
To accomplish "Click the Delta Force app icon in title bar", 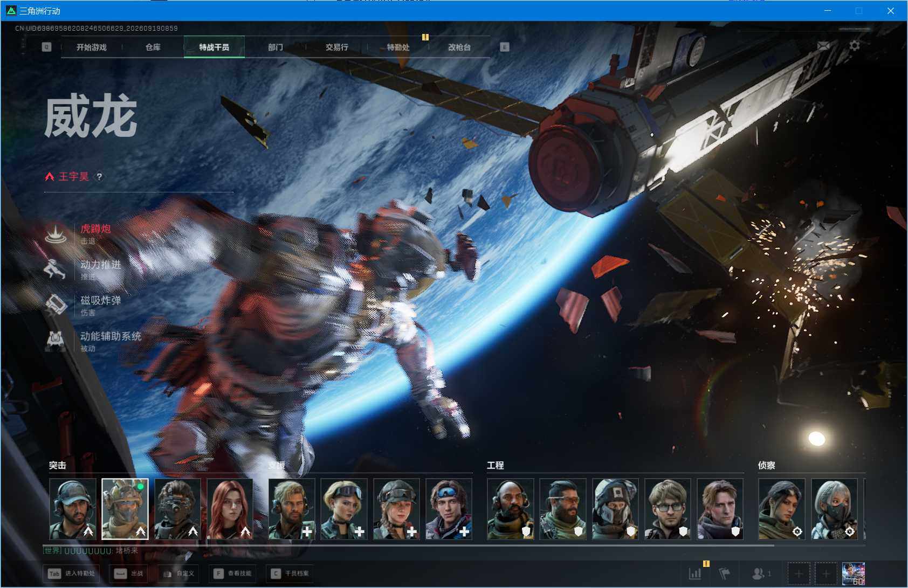I will pyautogui.click(x=11, y=10).
